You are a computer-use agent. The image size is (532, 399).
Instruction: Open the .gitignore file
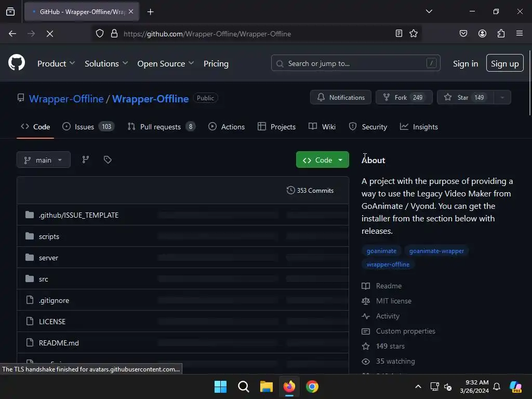click(54, 300)
